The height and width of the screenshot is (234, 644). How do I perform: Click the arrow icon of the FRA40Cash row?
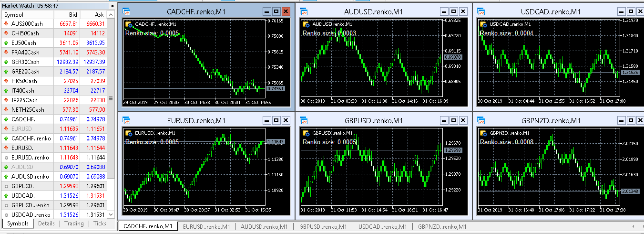coord(6,53)
